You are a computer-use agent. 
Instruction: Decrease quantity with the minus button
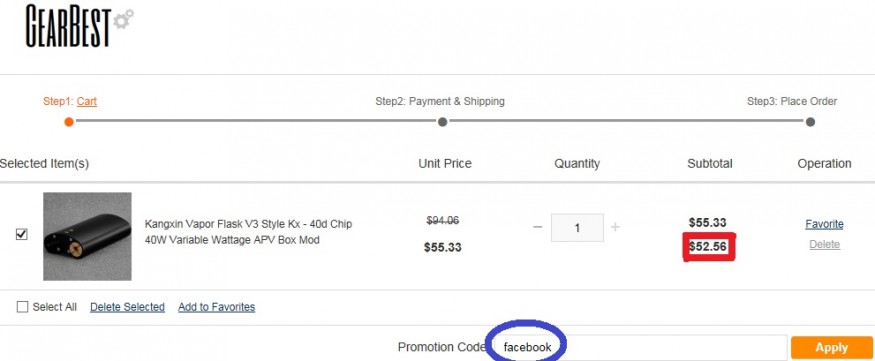coord(537,227)
